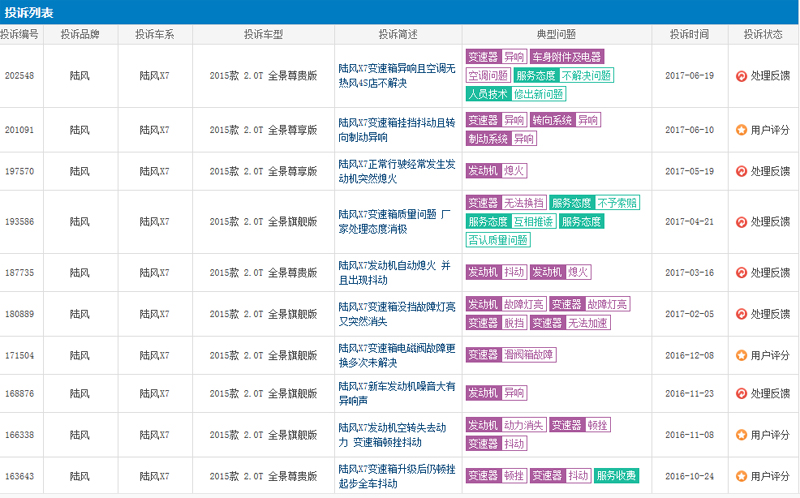Click the 发动机 熄火 tag in row 197570
This screenshot has width=800, height=498.
tap(496, 170)
